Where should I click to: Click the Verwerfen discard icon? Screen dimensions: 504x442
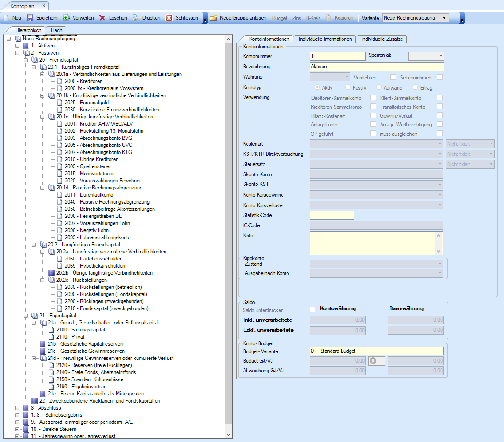coord(66,18)
